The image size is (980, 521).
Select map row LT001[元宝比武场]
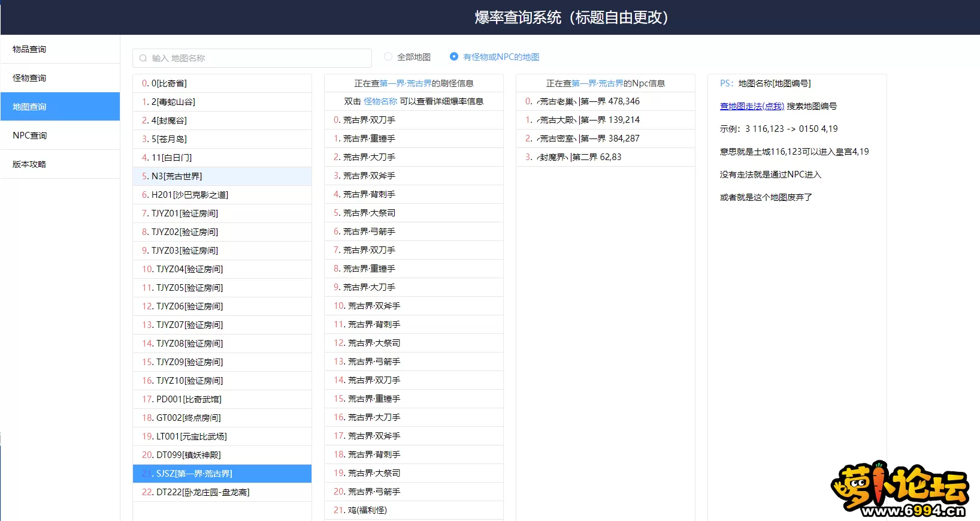[222, 436]
